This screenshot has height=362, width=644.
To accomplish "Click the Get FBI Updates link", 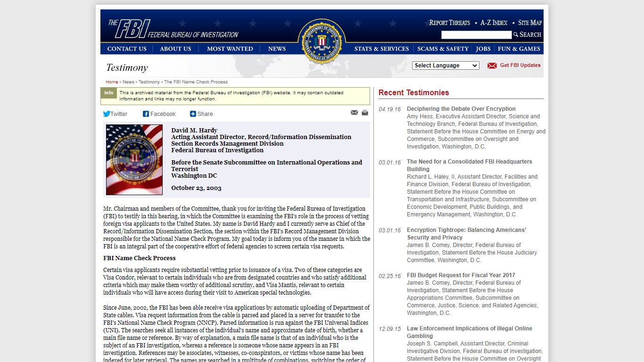I will point(520,65).
